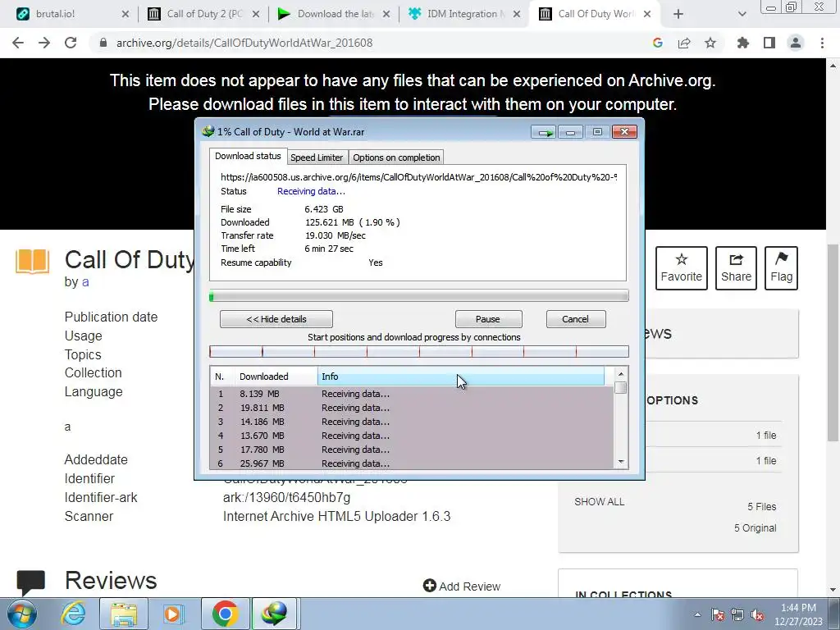This screenshot has height=630, width=840.
Task: Switch to IDM Integration Module tab
Action: tap(463, 14)
